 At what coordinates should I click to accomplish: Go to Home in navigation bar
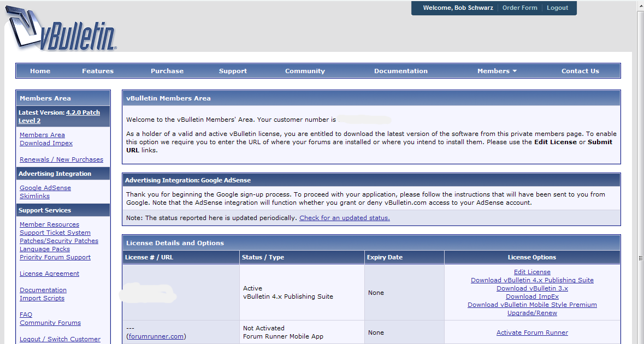(40, 71)
